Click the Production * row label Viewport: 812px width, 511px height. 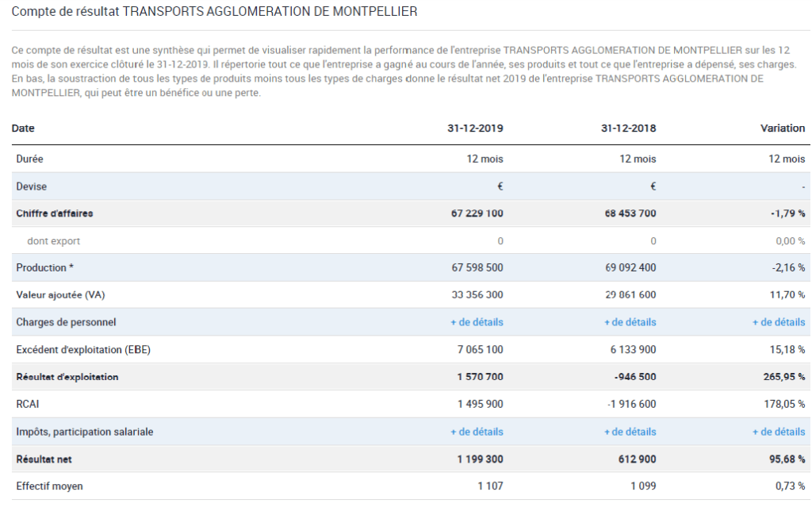(50, 267)
